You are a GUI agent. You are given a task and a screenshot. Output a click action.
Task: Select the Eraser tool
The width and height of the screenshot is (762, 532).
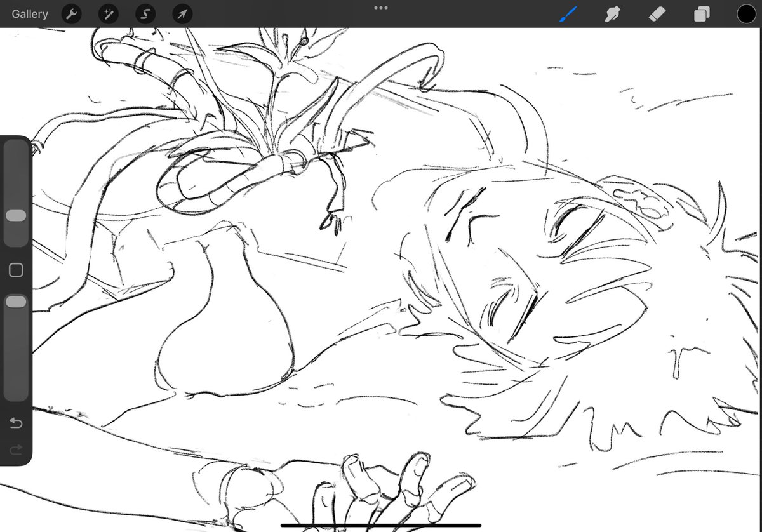[x=657, y=14]
